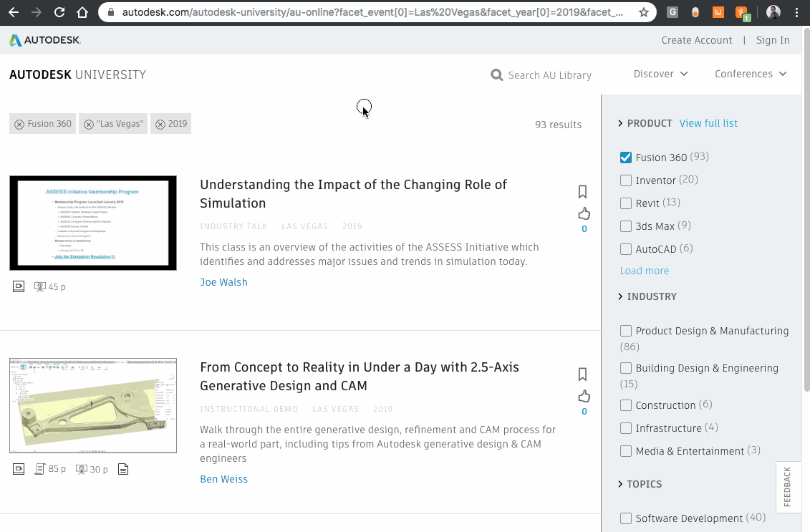Click the Autodesk logo in the header
Viewport: 810px width, 532px height.
(x=45, y=41)
